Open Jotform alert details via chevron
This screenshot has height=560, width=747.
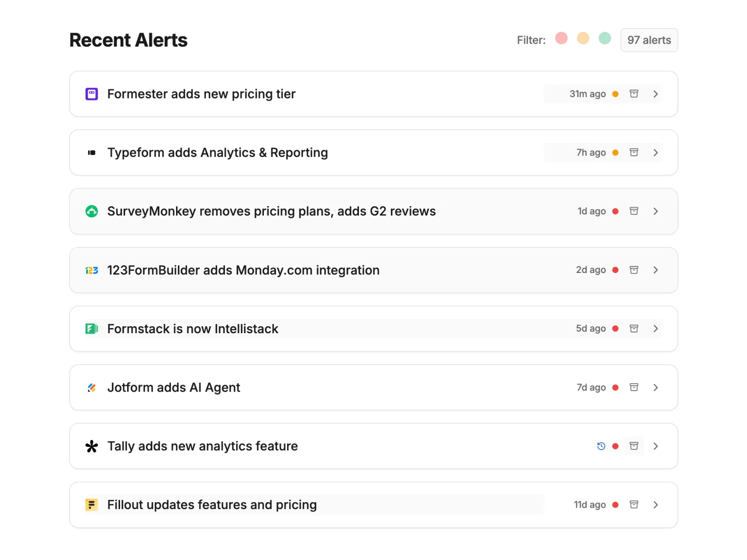tap(655, 387)
